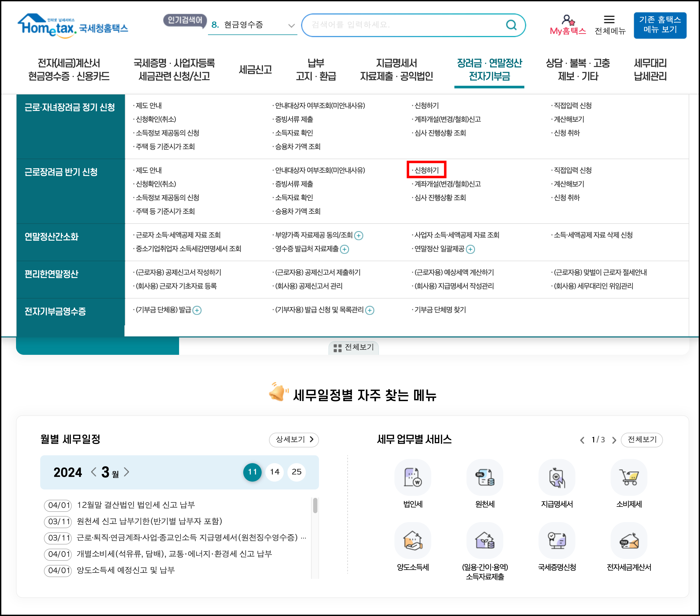Open 상담·불복·고충 제보·기타 menu
This screenshot has height=616, width=700.
pos(578,69)
